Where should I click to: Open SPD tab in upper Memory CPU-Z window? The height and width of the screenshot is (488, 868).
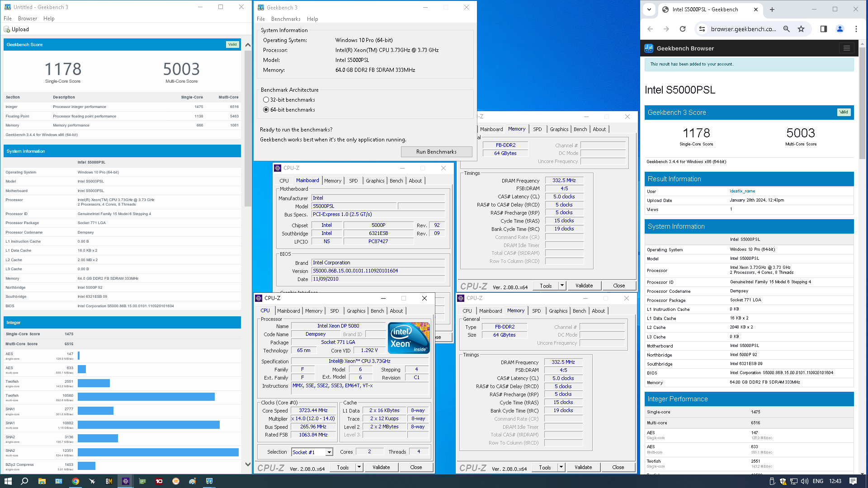(x=538, y=129)
